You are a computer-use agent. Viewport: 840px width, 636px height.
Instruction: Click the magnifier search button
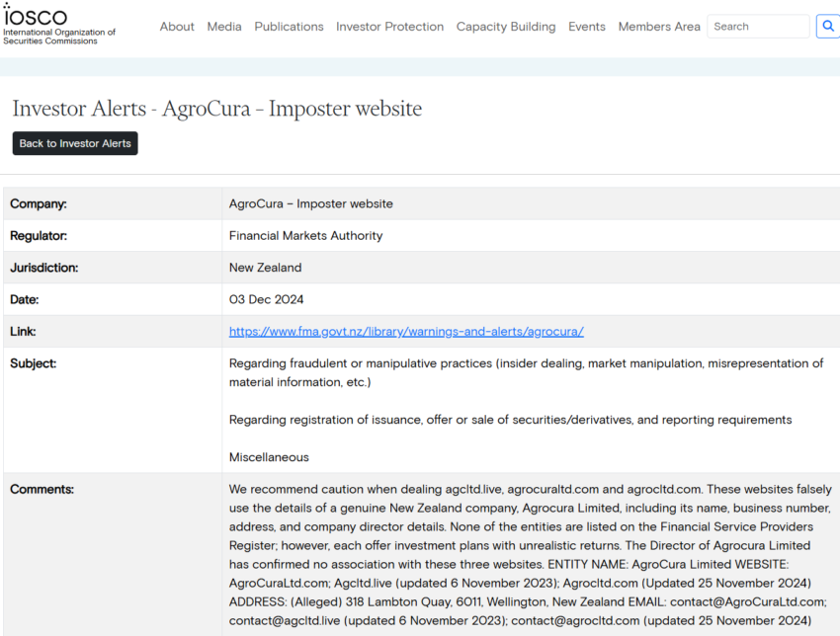[x=828, y=27]
